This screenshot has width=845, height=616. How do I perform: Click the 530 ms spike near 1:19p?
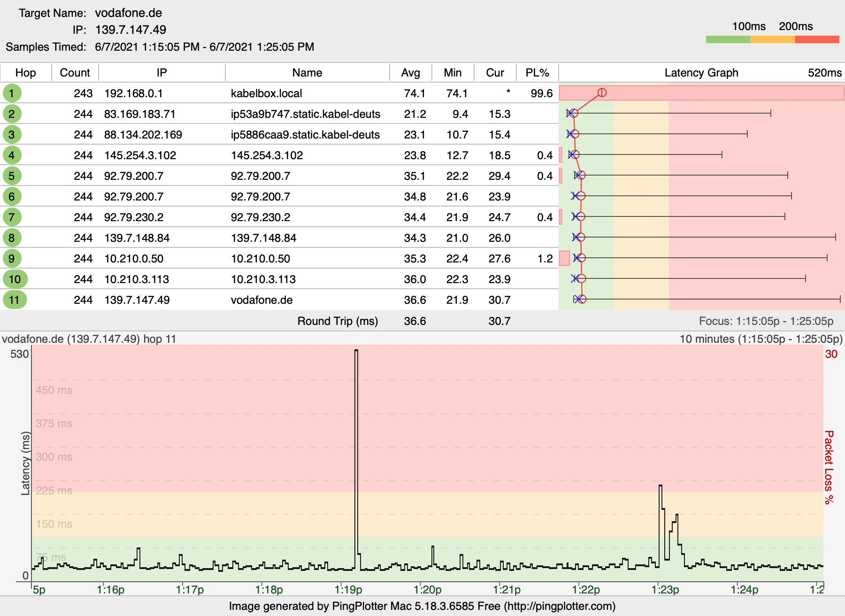pos(356,351)
